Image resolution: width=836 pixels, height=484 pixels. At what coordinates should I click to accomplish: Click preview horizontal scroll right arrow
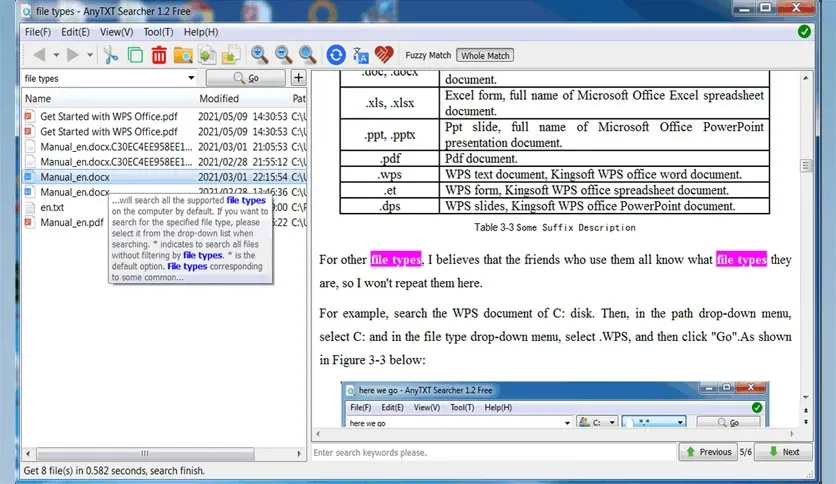click(792, 434)
